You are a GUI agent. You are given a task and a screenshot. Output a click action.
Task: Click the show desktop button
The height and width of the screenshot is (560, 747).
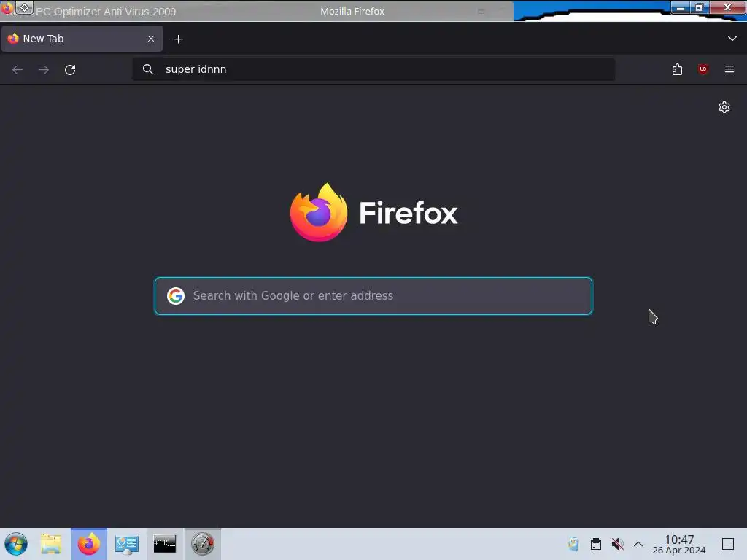(728, 544)
